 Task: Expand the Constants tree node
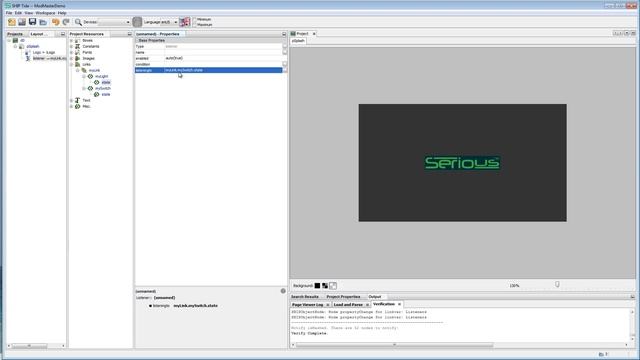pos(71,47)
